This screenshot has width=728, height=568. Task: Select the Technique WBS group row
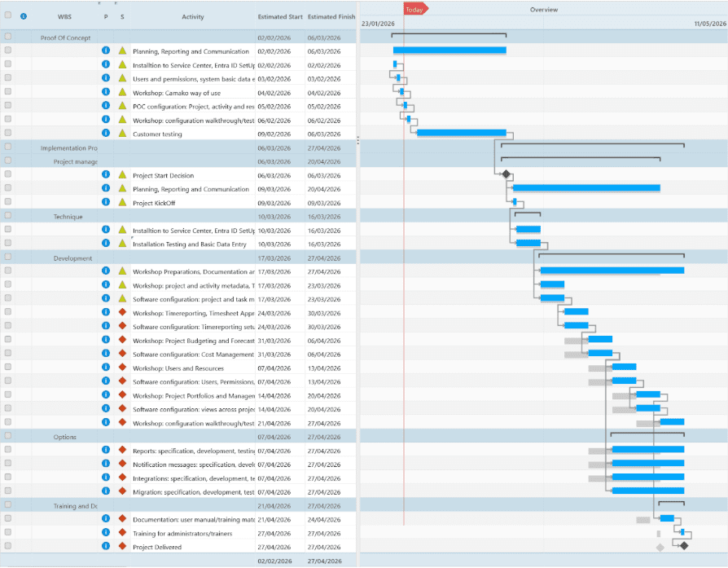click(68, 217)
